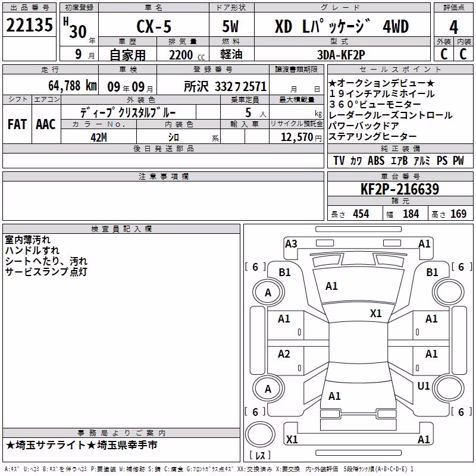Click the X1 mark on the windshield

click(376, 314)
